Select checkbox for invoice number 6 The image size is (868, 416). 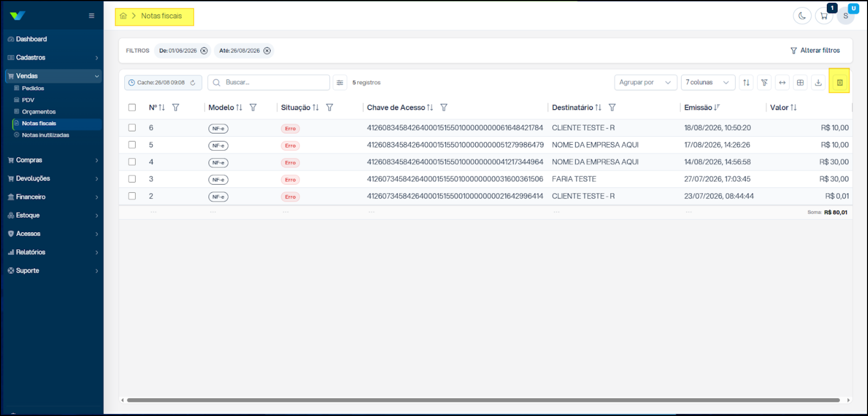pyautogui.click(x=132, y=127)
